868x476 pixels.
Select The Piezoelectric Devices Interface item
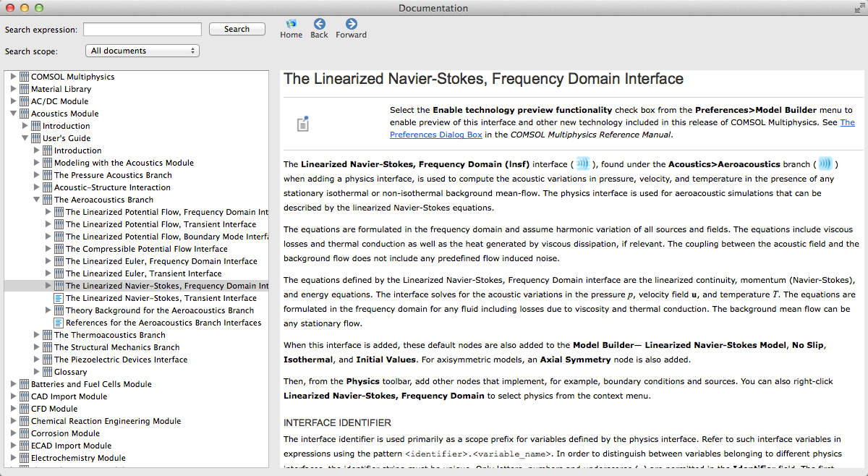(x=121, y=360)
